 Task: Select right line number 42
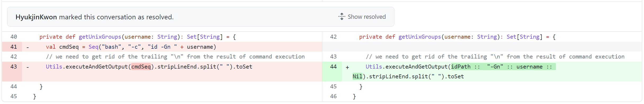pyautogui.click(x=333, y=37)
